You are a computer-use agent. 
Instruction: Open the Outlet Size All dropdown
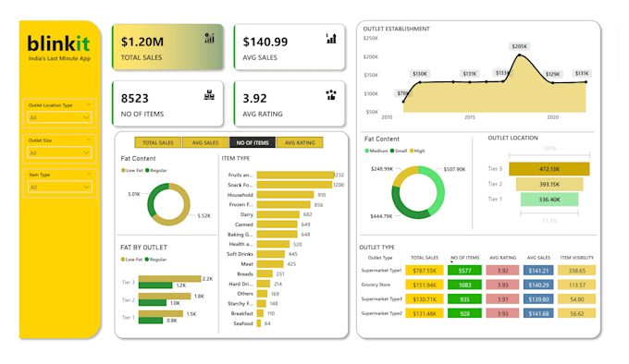click(59, 152)
